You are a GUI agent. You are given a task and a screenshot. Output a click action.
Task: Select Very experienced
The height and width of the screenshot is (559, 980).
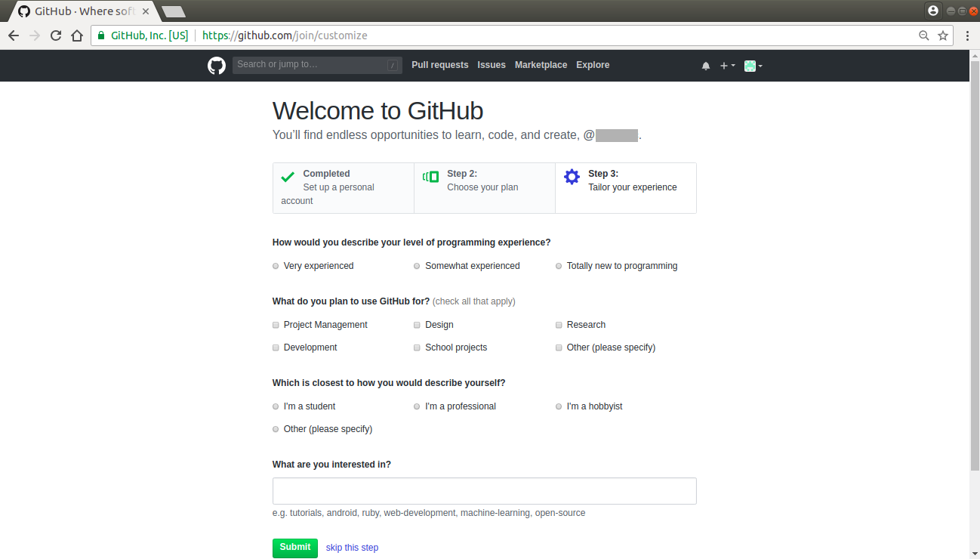[x=276, y=266]
